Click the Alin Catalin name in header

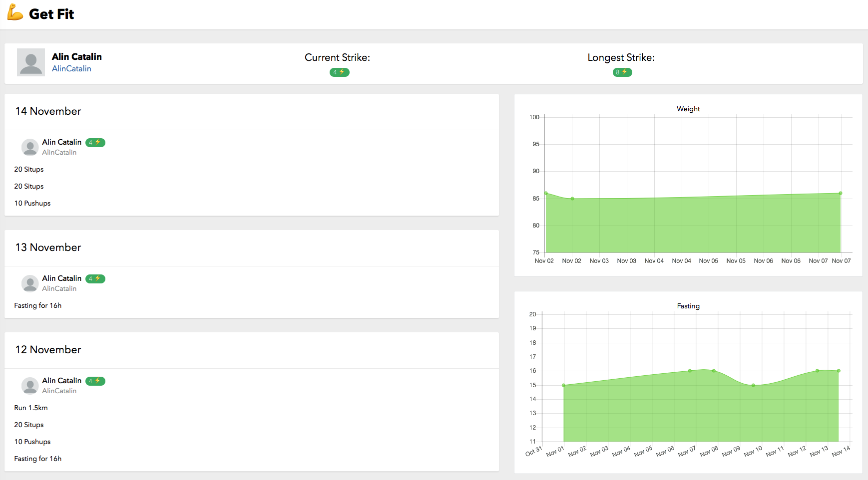point(77,56)
